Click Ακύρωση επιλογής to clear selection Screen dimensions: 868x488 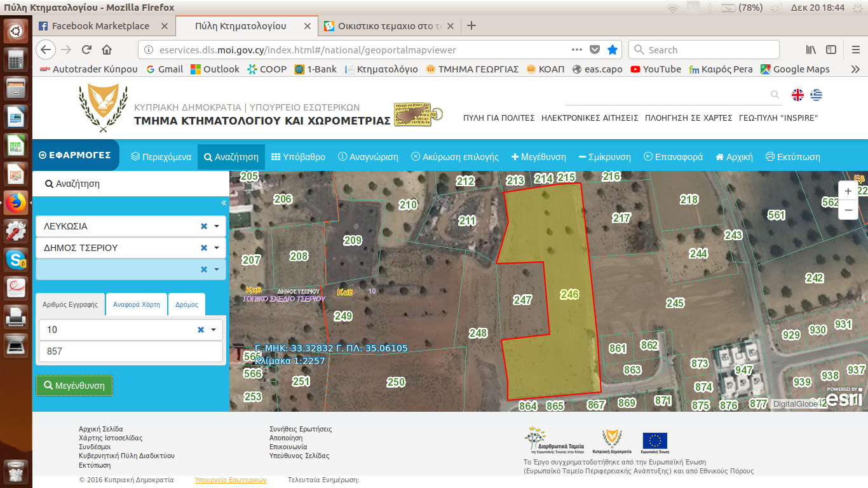(455, 157)
